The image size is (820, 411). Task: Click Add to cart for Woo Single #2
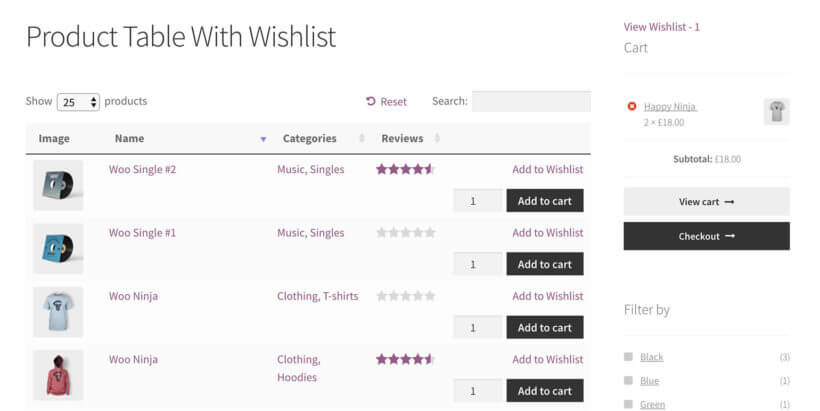tap(545, 201)
